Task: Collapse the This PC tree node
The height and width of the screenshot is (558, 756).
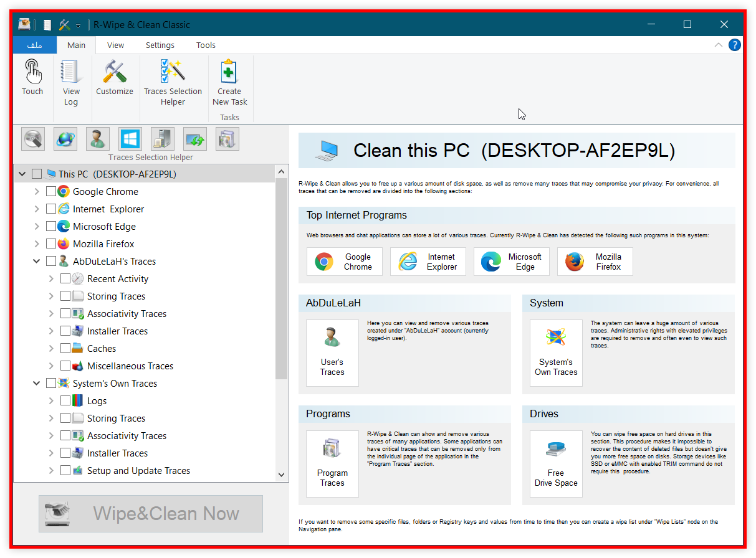Action: coord(22,174)
